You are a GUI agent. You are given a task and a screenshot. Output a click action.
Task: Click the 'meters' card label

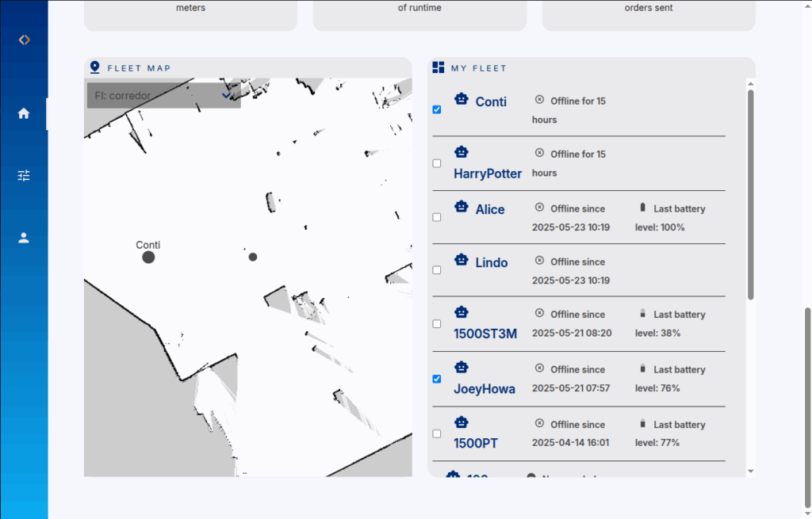point(190,8)
